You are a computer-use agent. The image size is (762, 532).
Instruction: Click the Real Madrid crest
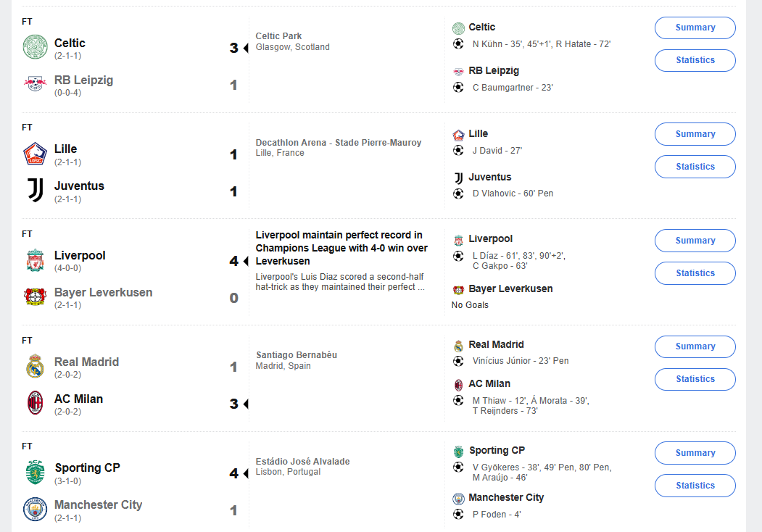click(x=35, y=366)
